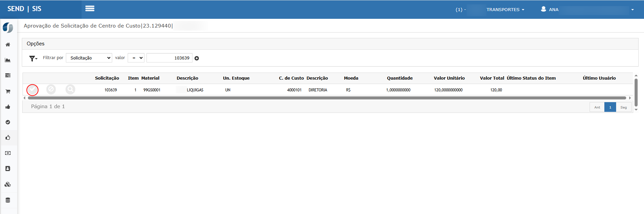
Task: Open the outlined thumbs-up sidebar icon
Action: (x=8, y=137)
